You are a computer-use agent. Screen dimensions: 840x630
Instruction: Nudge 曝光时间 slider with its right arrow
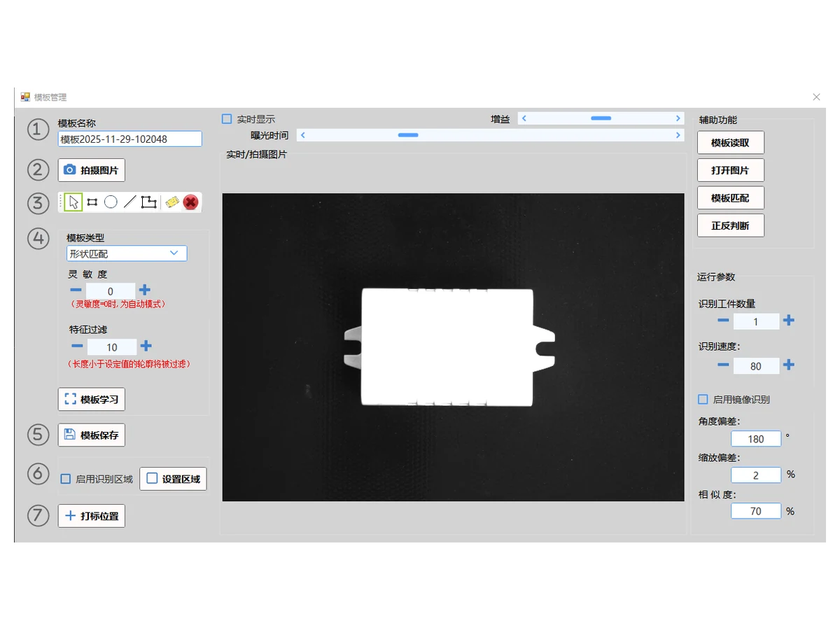(x=678, y=134)
